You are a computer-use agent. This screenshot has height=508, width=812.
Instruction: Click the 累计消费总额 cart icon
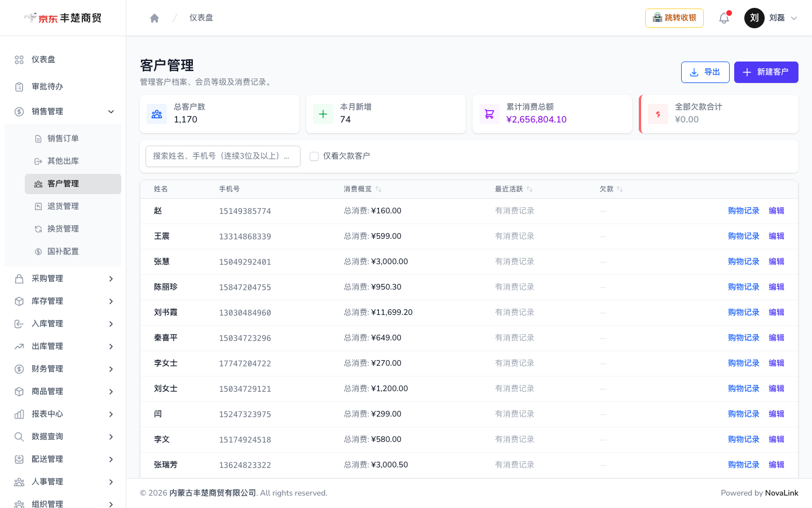click(489, 114)
